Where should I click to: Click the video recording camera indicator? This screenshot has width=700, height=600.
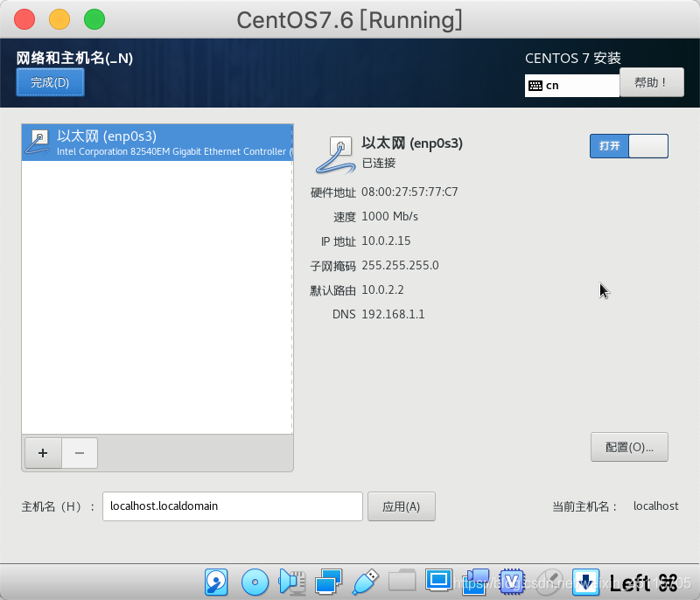coord(475,583)
